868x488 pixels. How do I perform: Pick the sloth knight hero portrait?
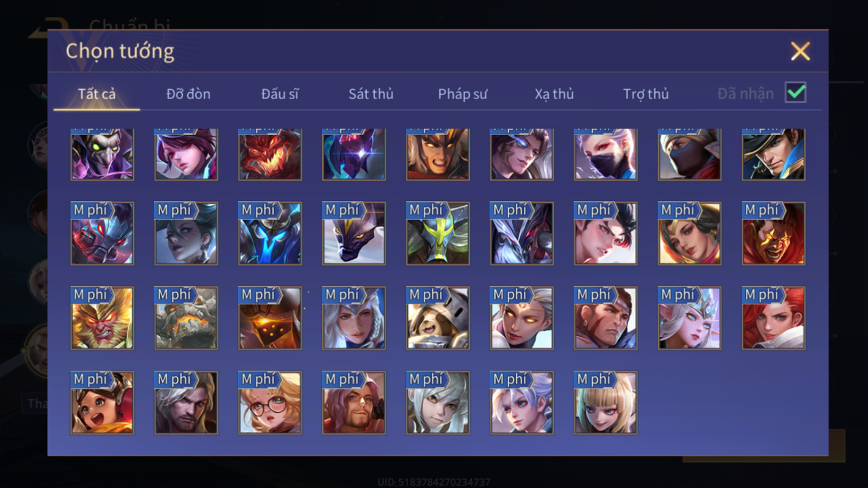coord(437,318)
